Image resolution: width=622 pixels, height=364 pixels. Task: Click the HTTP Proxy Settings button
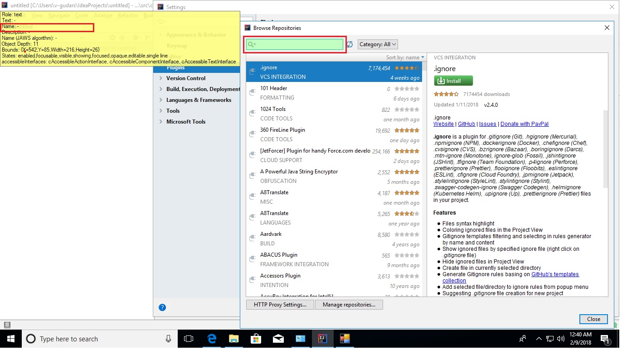click(280, 304)
